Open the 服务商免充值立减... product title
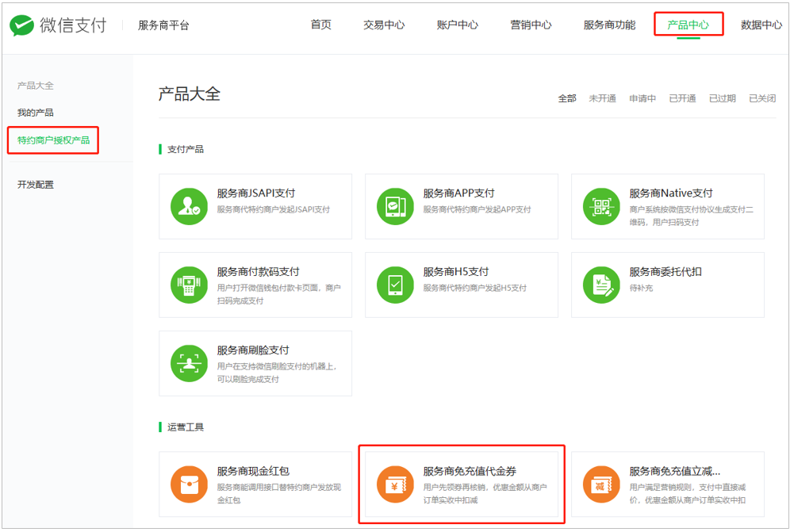 675,471
